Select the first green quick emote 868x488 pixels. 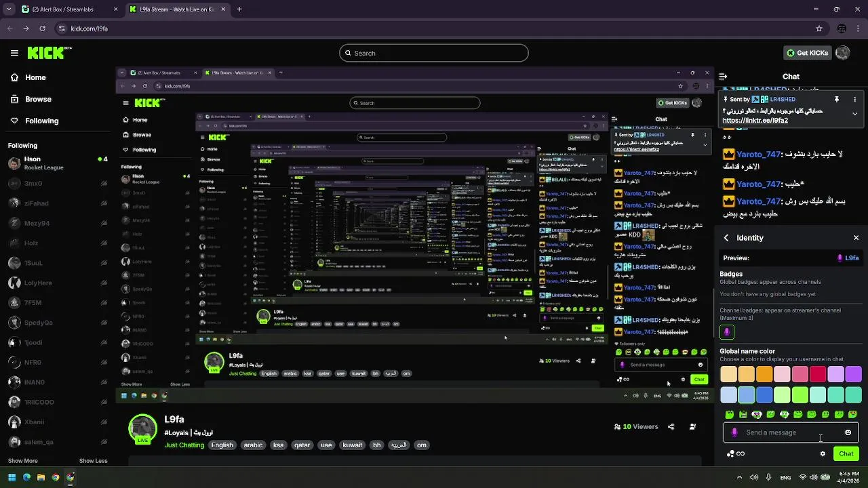click(730, 414)
